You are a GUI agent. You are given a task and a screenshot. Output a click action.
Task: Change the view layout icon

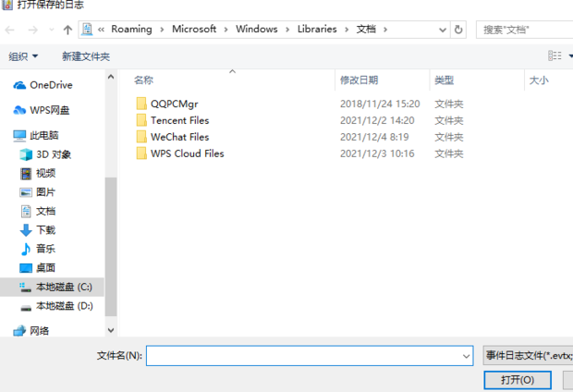point(555,55)
